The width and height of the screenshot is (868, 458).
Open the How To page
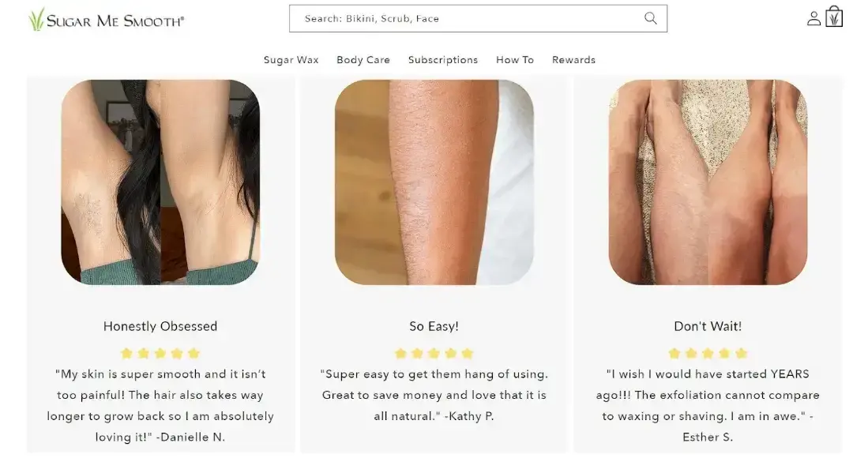point(514,59)
